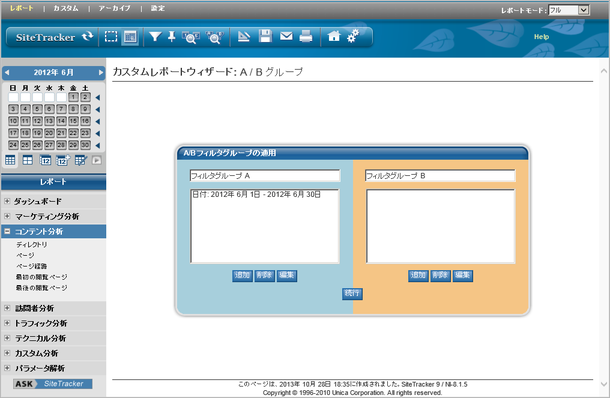Collapse the コンテンツ分析 section
This screenshot has height=398, width=610.
click(7, 231)
